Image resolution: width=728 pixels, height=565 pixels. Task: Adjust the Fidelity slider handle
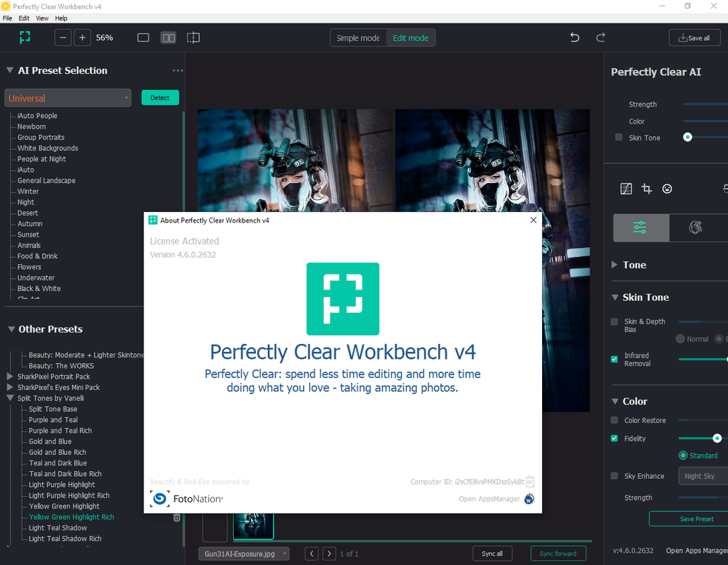[717, 438]
